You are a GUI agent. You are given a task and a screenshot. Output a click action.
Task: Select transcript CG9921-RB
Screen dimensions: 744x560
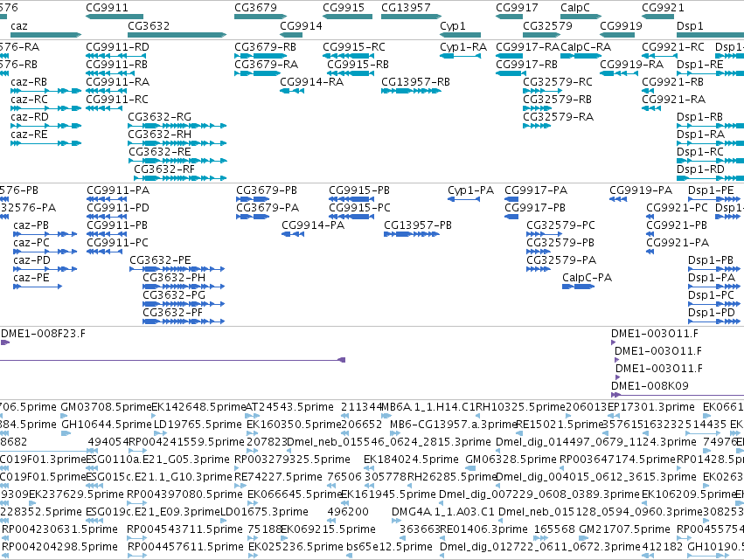click(x=673, y=81)
